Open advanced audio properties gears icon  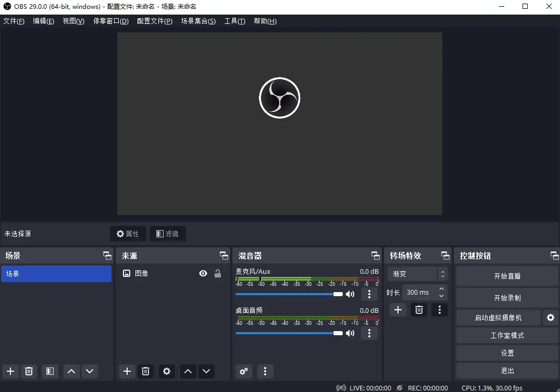244,371
